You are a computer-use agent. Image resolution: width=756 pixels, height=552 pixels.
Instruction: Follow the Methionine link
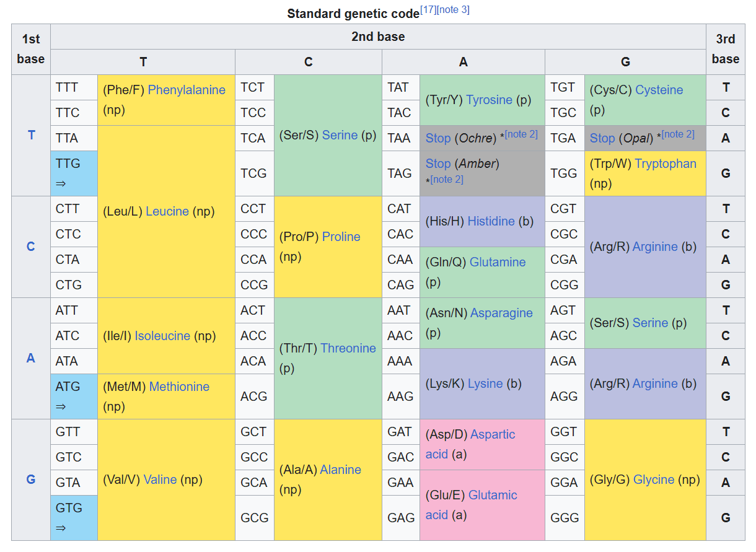pos(179,387)
